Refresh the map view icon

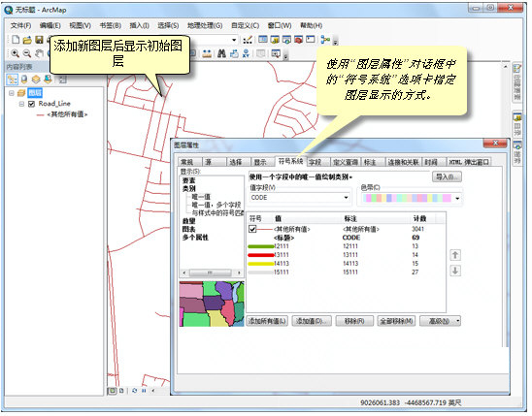[x=135, y=391]
